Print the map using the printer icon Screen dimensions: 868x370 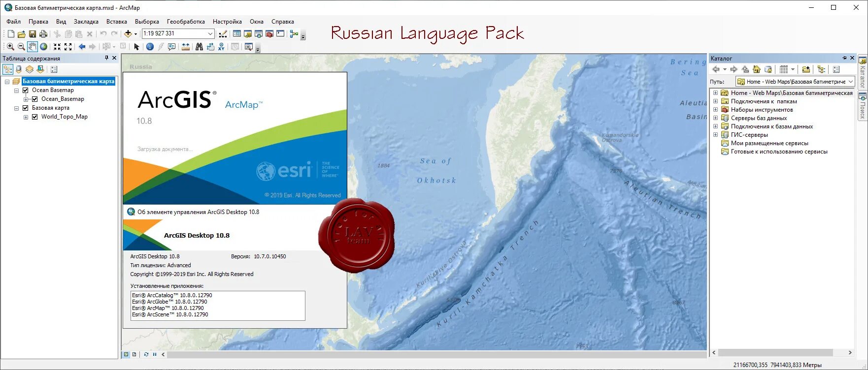[43, 34]
